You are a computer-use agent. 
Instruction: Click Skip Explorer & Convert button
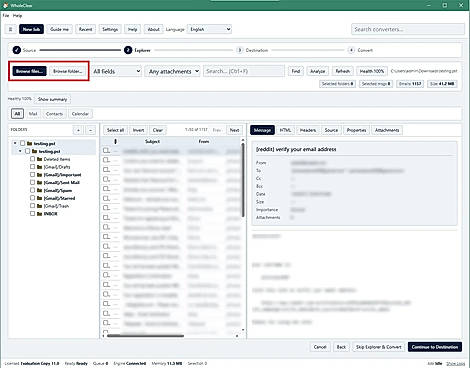click(378, 347)
